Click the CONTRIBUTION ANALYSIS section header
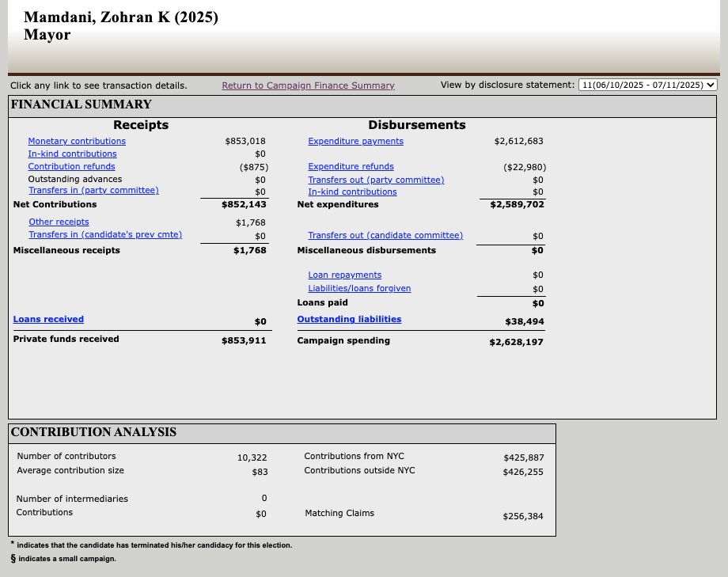The height and width of the screenshot is (577, 728). coord(93,432)
